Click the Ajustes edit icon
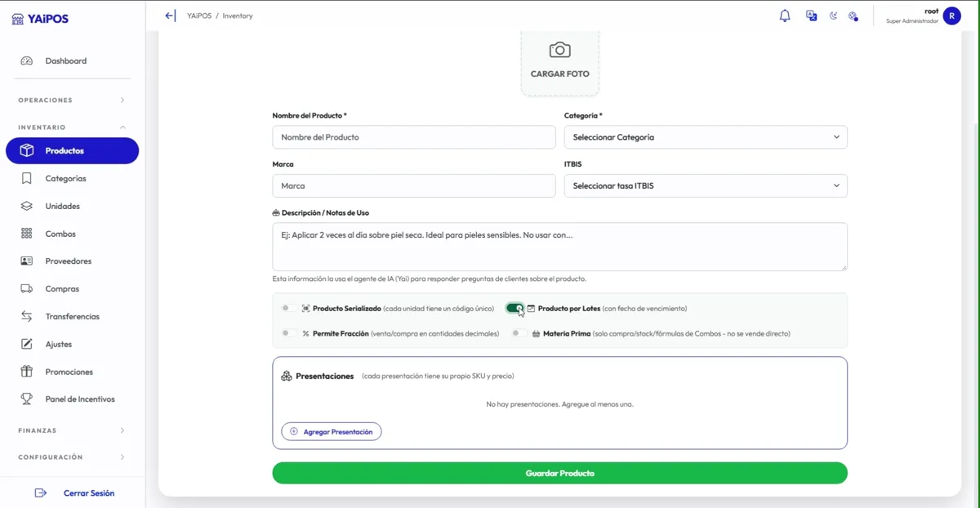This screenshot has width=980, height=508. [x=27, y=344]
